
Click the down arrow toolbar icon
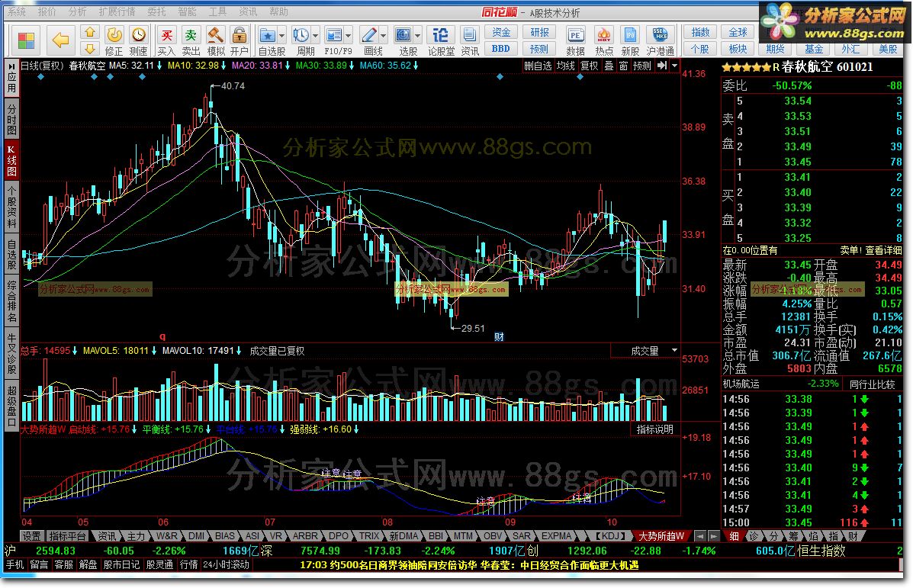[90, 48]
